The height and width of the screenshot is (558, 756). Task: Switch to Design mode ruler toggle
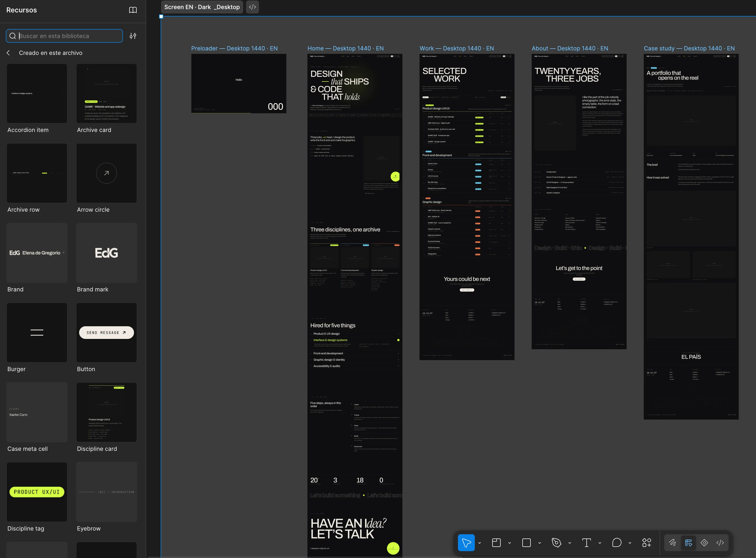pyautogui.click(x=688, y=542)
